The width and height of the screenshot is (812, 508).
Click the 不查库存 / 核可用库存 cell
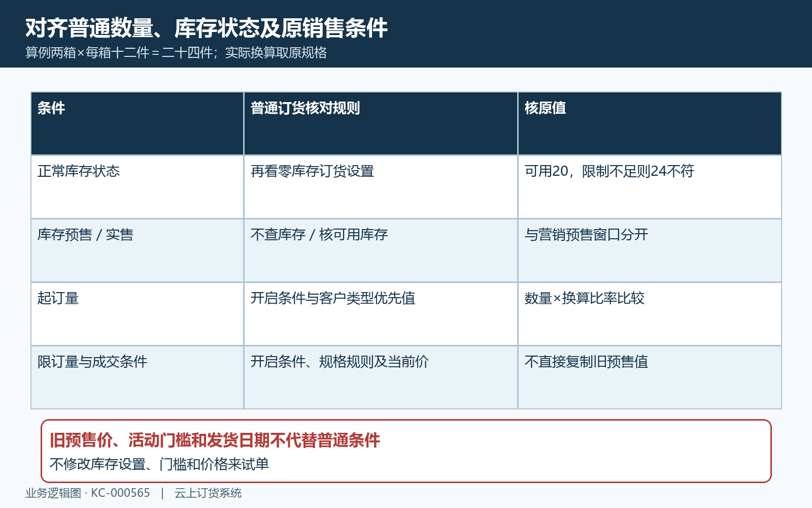click(381, 250)
